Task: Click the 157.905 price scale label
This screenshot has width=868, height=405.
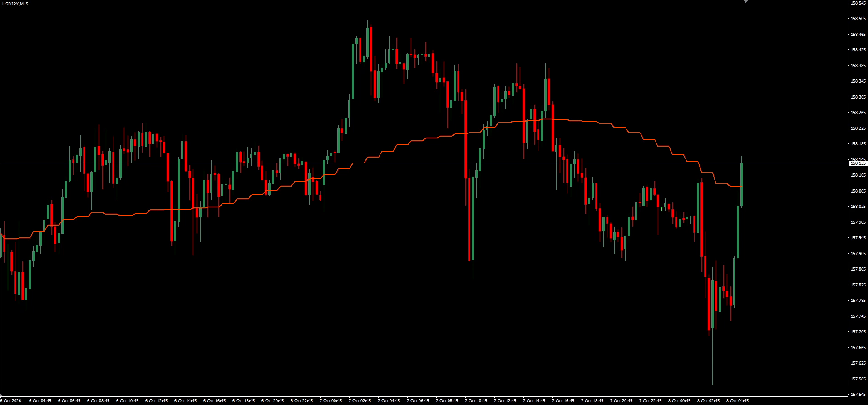Action: [x=857, y=254]
